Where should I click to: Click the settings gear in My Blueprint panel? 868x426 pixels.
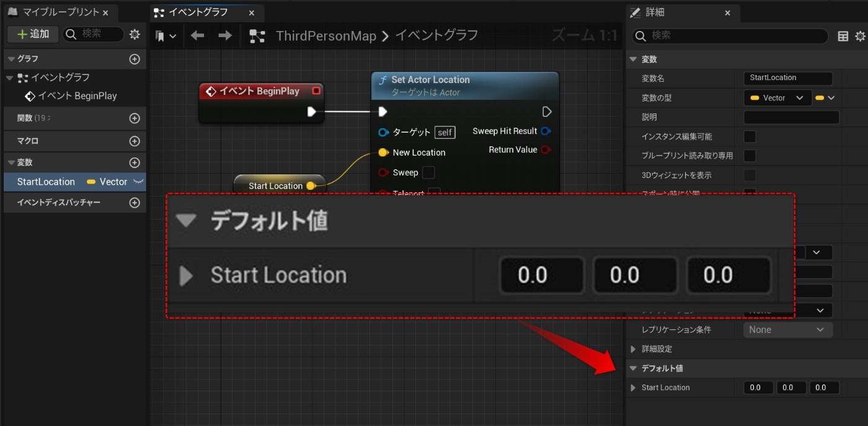(x=135, y=35)
